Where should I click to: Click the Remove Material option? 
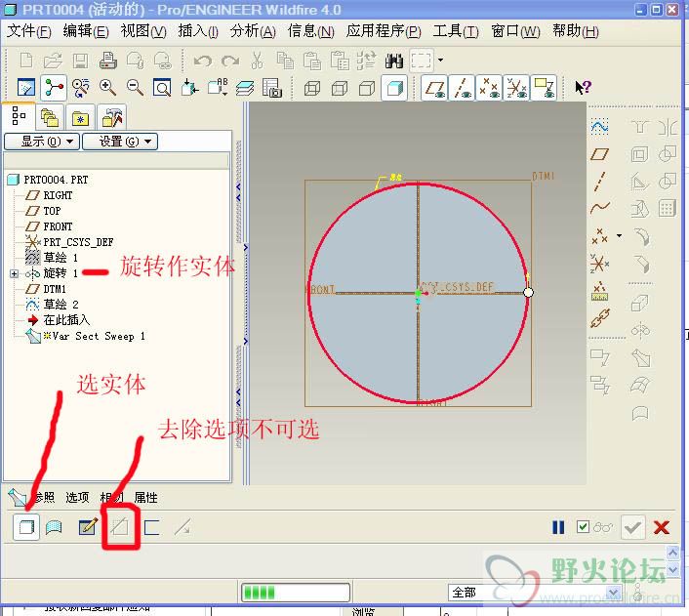tap(119, 526)
